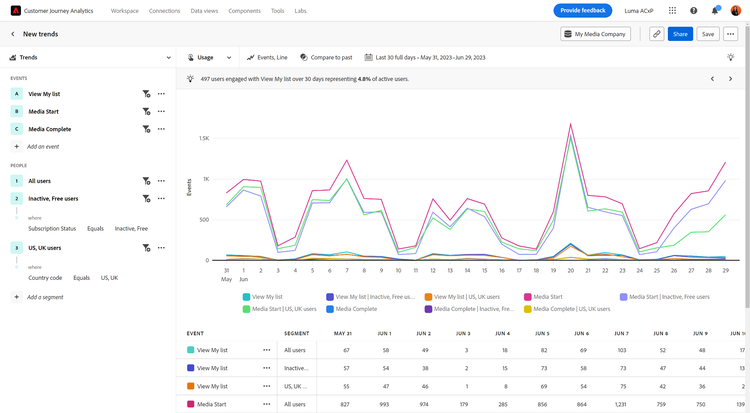Screen dimensions: 750x413
Task: Open the help question mark icon
Action: (x=694, y=11)
